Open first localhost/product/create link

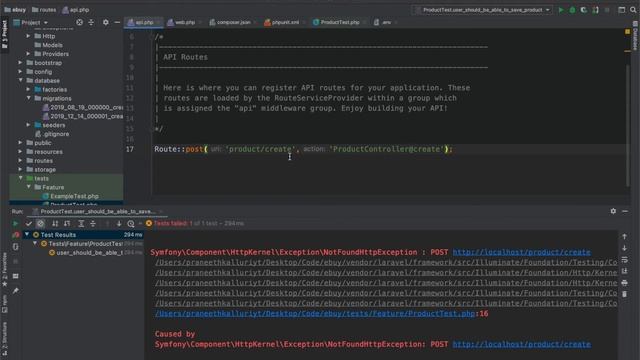tap(521, 252)
